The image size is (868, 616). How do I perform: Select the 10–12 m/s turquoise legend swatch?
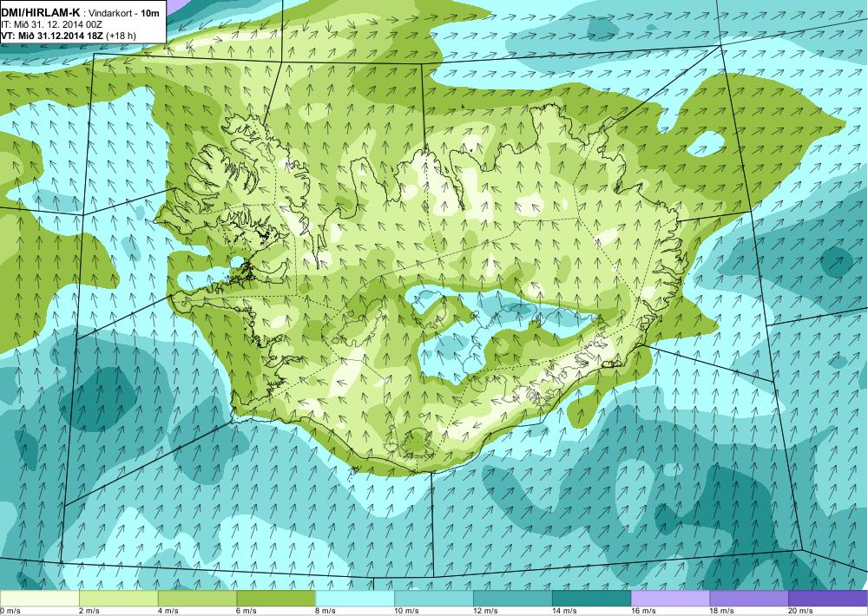[x=434, y=599]
